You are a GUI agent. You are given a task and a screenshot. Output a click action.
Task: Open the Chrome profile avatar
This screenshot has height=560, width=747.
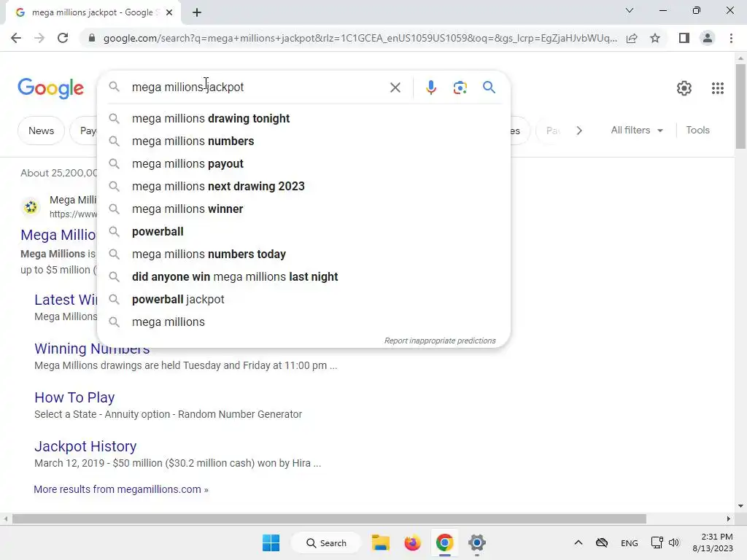[708, 38]
